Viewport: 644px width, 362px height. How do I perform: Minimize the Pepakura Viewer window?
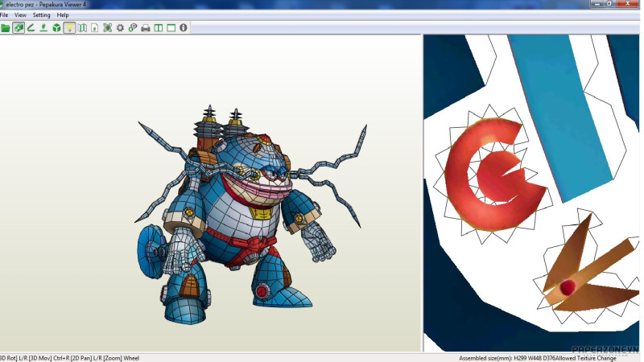tap(597, 4)
